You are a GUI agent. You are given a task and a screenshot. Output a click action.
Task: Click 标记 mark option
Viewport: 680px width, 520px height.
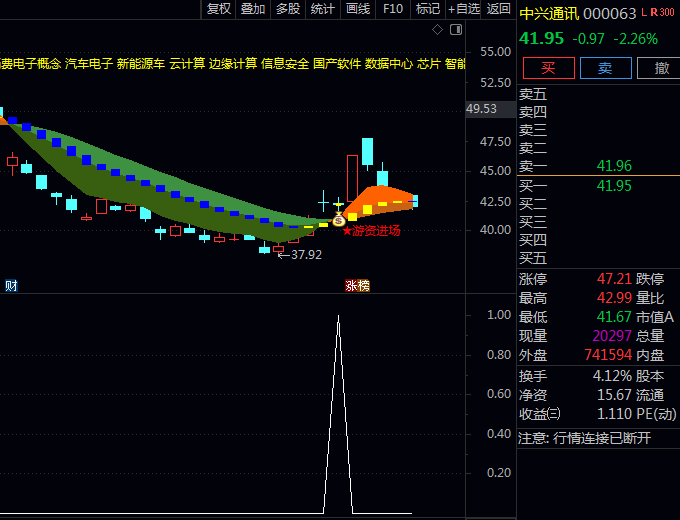[428, 9]
